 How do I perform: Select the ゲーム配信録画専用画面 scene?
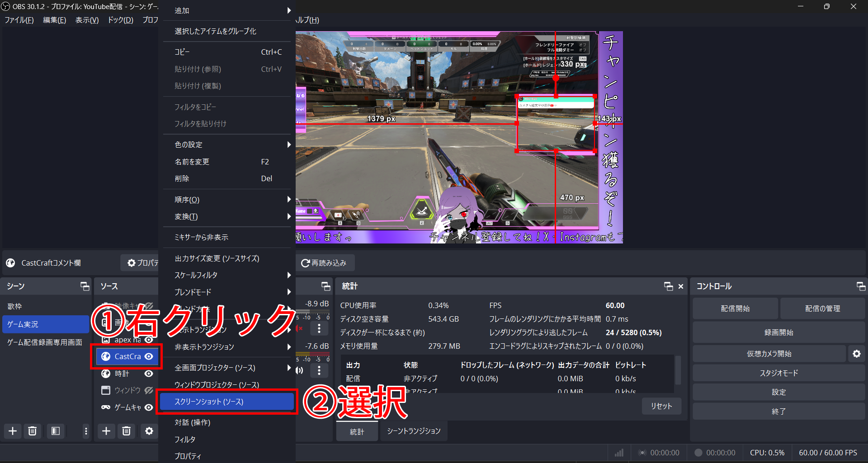[x=45, y=342]
